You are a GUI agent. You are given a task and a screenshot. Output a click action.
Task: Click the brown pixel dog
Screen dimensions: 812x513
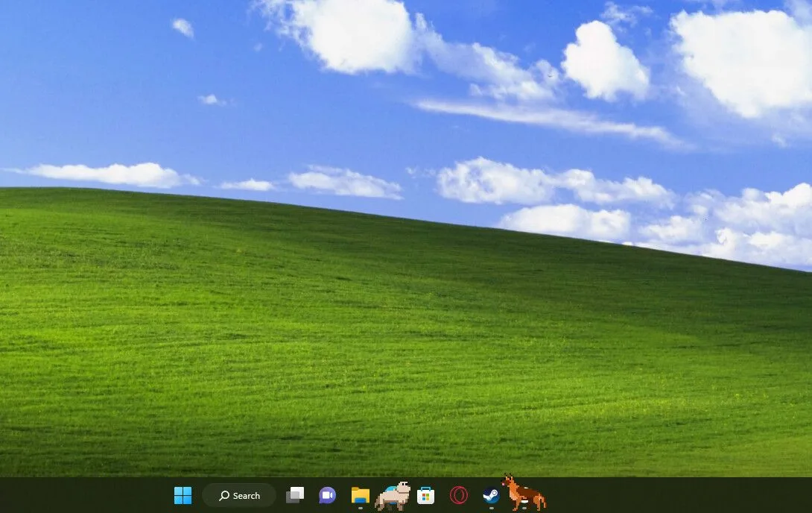pos(524,494)
